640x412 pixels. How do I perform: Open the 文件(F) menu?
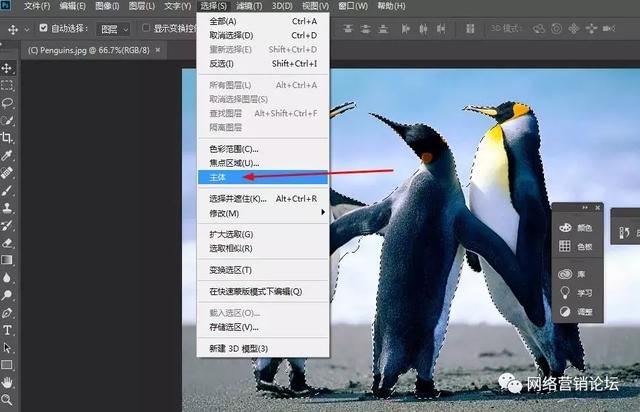pos(37,6)
